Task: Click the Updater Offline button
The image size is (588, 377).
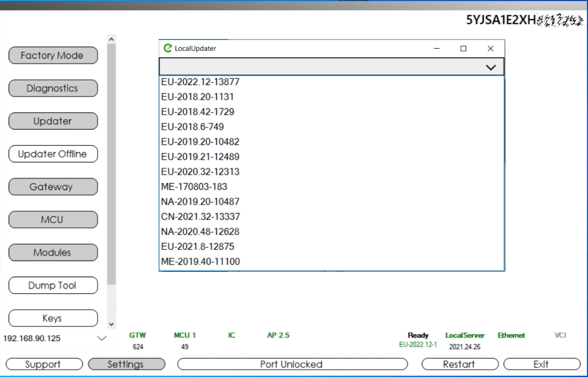Action: click(53, 154)
